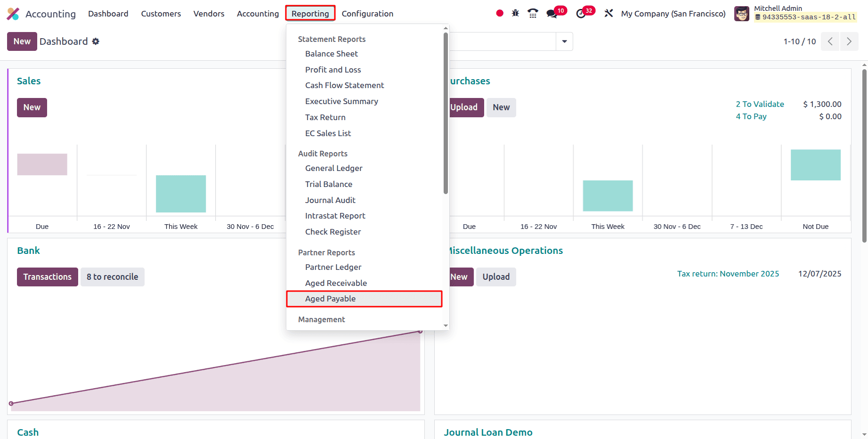Image resolution: width=868 pixels, height=439 pixels.
Task: Open Check Register
Action: pyautogui.click(x=365, y=232)
